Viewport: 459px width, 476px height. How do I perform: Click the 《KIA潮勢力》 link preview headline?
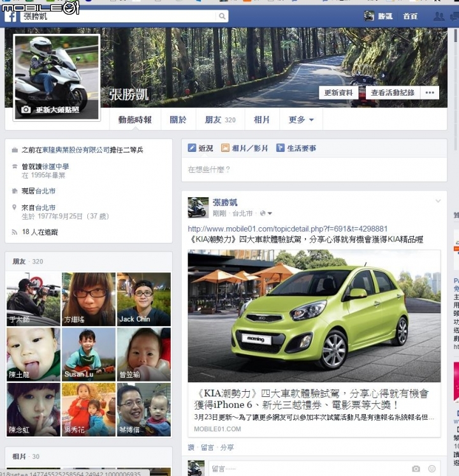[311, 399]
